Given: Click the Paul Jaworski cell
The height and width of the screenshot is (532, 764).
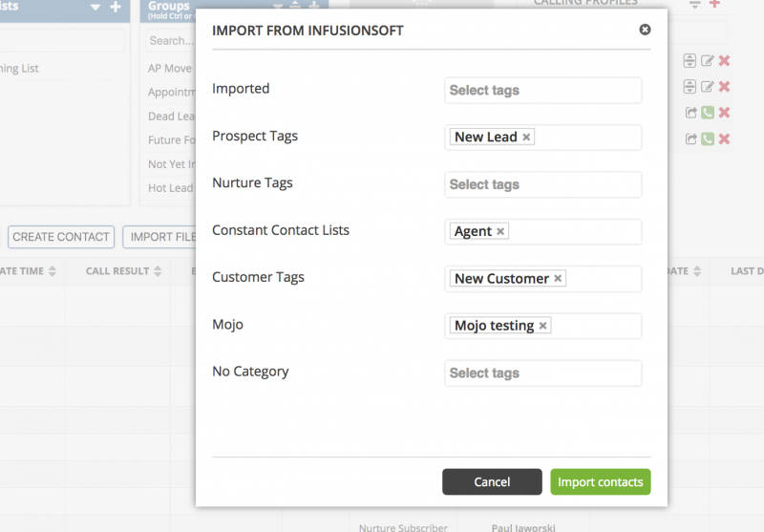Looking at the screenshot, I should [x=523, y=527].
